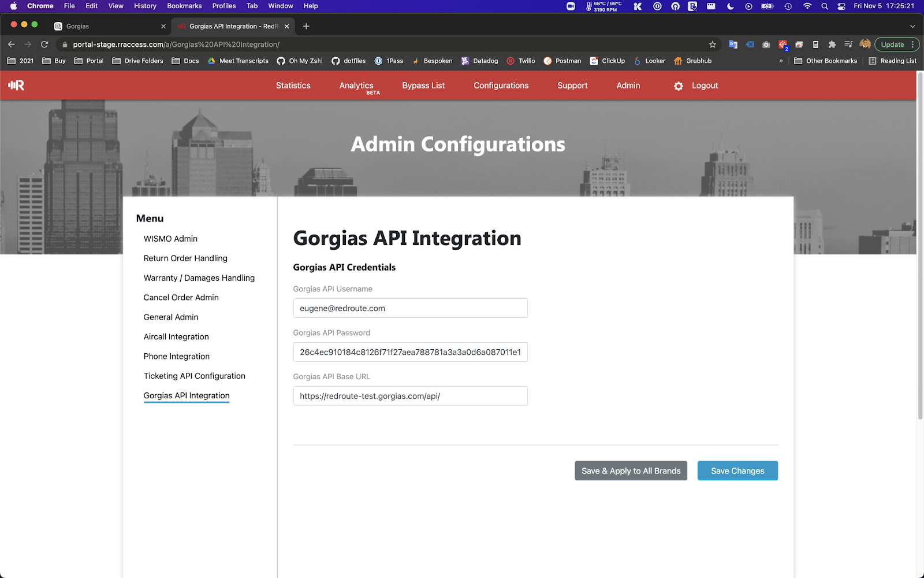Switch to the Gorgias browser tab
Image resolution: width=924 pixels, height=578 pixels.
(x=109, y=26)
